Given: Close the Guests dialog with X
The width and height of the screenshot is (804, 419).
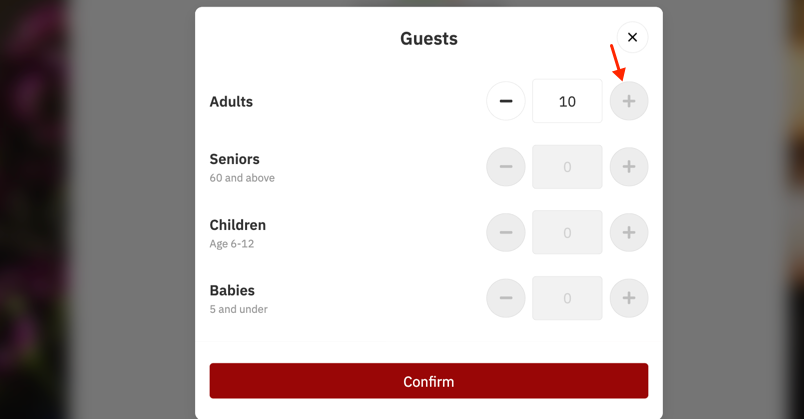Looking at the screenshot, I should [x=632, y=37].
